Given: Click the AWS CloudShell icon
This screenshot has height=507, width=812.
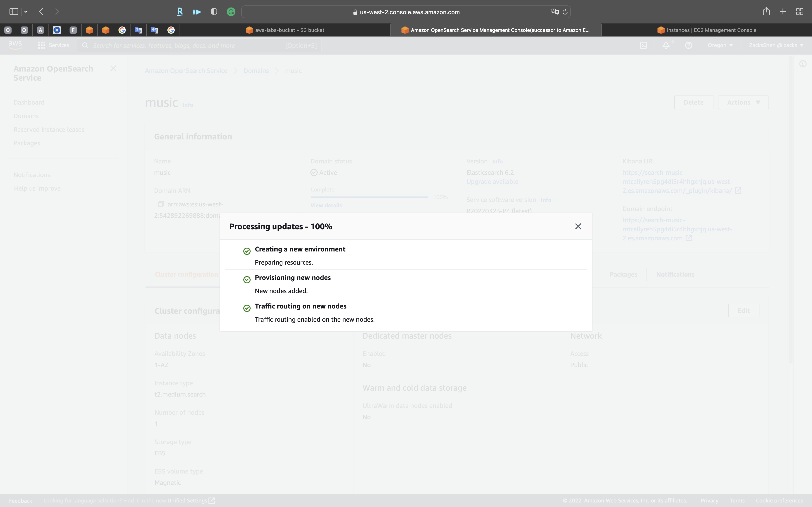Looking at the screenshot, I should click(643, 45).
